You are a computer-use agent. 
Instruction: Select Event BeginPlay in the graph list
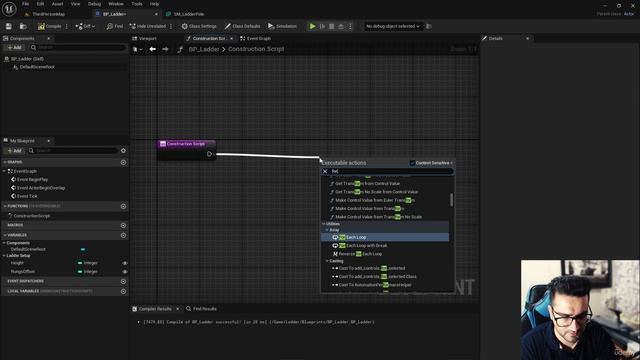click(32, 180)
